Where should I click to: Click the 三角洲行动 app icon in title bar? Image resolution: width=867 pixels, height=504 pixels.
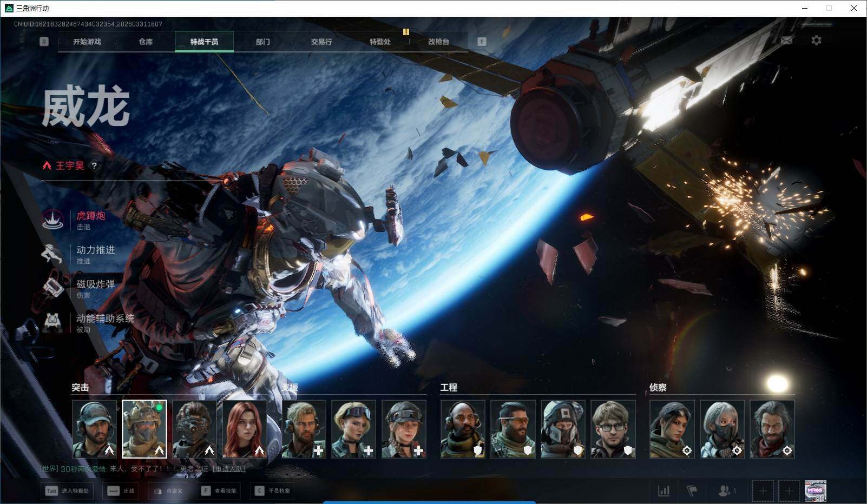click(x=9, y=8)
